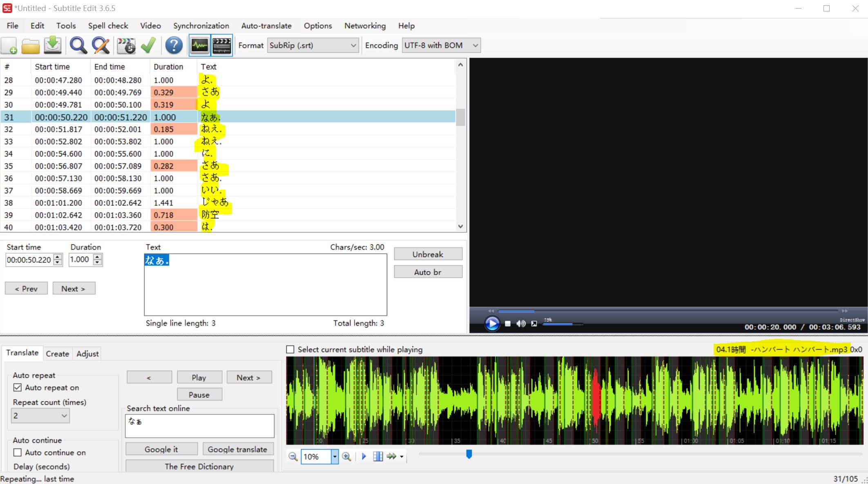Create a new subtitle file
The image size is (868, 484).
(x=9, y=45)
